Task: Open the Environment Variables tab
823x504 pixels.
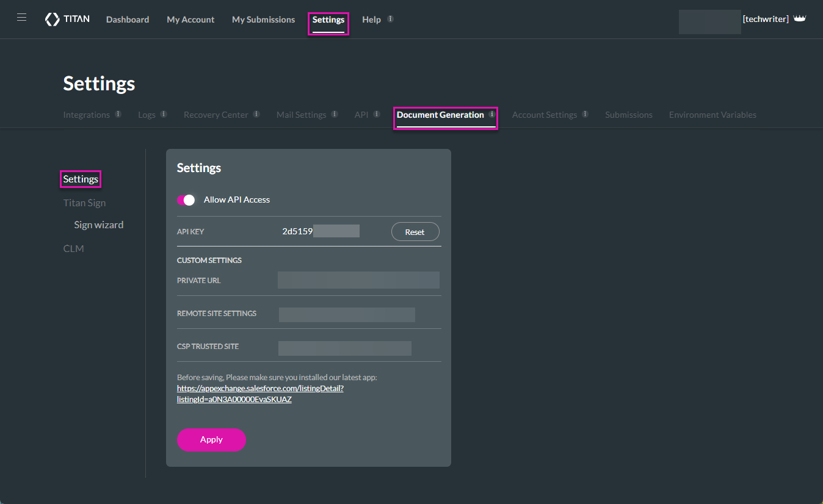Action: (x=712, y=115)
